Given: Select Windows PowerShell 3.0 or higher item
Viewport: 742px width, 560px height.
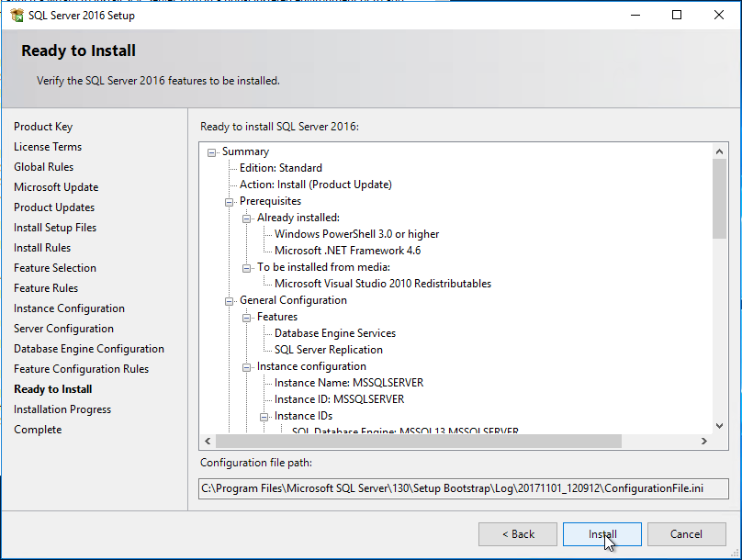Looking at the screenshot, I should tap(357, 234).
